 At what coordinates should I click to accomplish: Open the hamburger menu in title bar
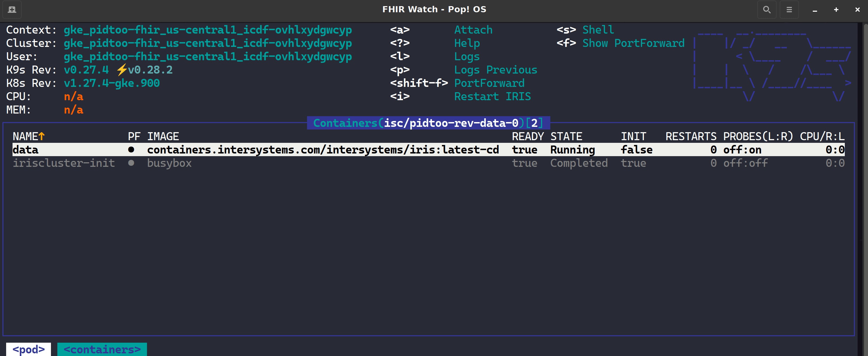tap(789, 9)
